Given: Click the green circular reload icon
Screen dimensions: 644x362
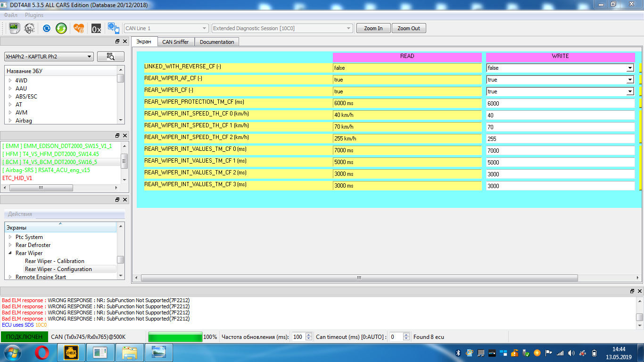Looking at the screenshot, I should pos(61,28).
